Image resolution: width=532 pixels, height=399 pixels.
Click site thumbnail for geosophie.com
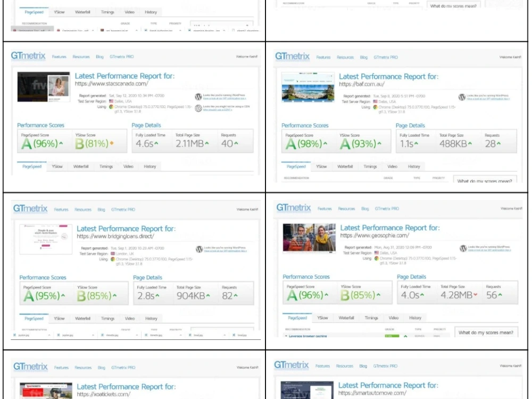[309, 238]
